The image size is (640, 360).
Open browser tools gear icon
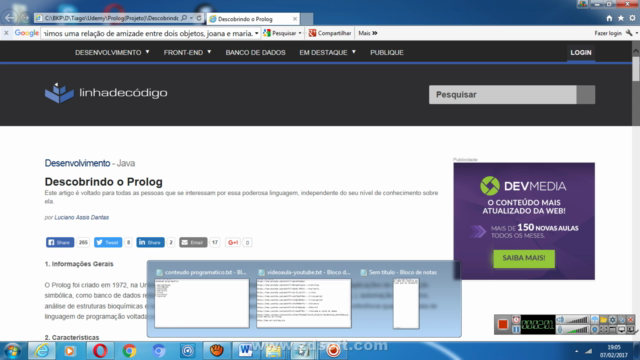632,18
